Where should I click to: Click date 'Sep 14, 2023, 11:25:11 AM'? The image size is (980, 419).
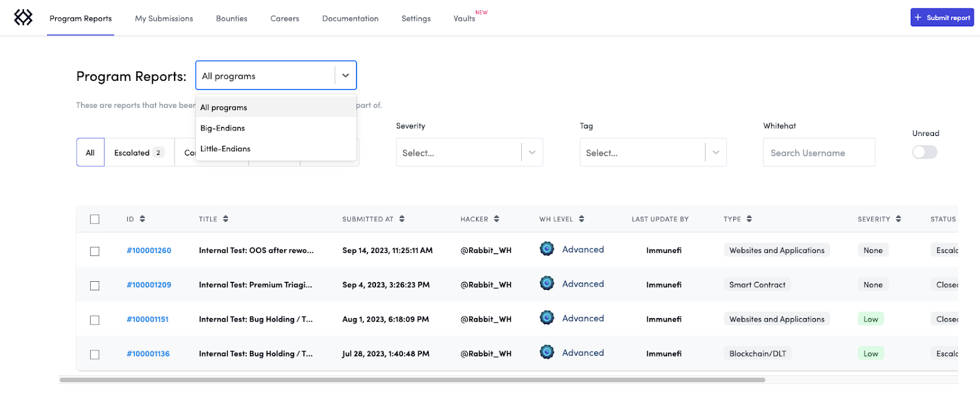pos(388,251)
